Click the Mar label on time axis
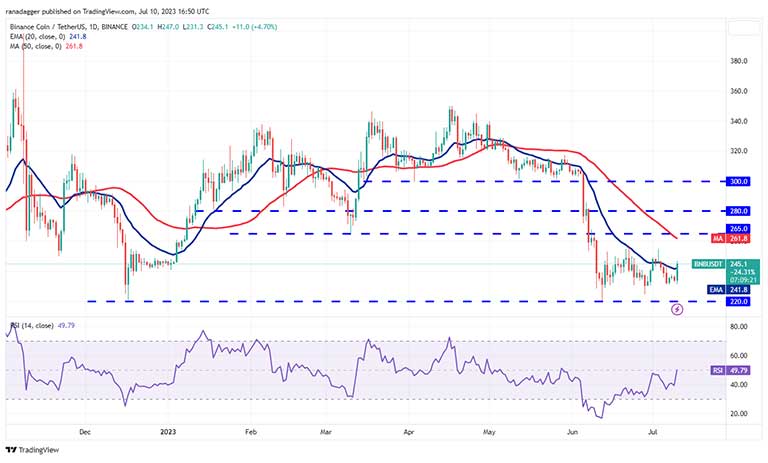Screen dimensions: 768x463 point(326,432)
